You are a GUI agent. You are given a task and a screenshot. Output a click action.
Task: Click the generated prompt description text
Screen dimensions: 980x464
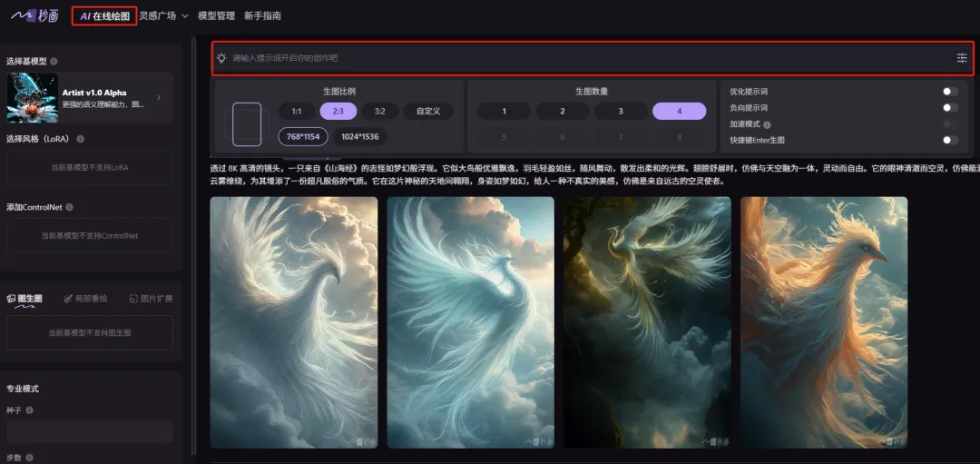pos(595,174)
